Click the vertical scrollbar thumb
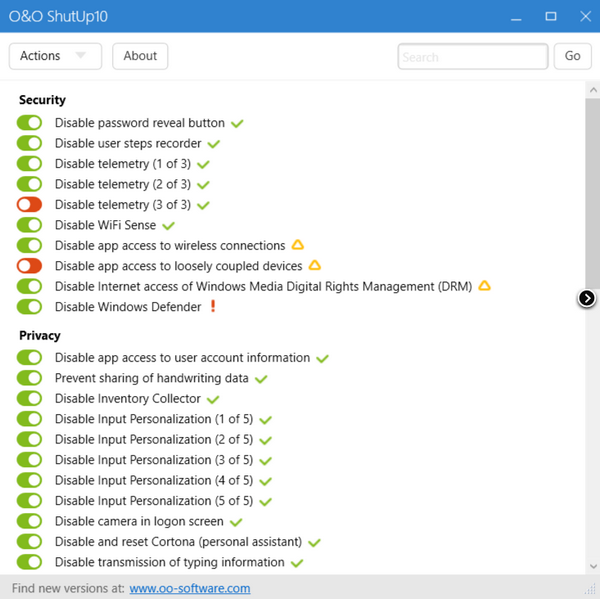This screenshot has height=599, width=600. 590,190
